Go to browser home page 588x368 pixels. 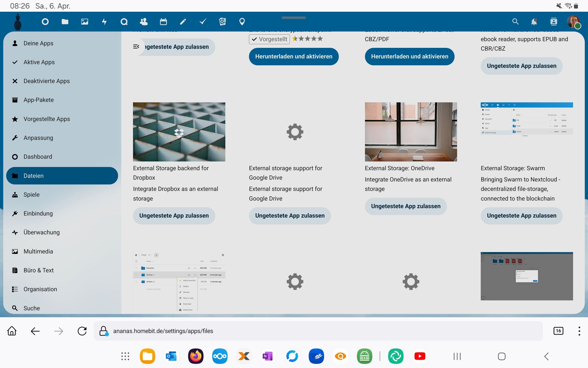coord(12,331)
